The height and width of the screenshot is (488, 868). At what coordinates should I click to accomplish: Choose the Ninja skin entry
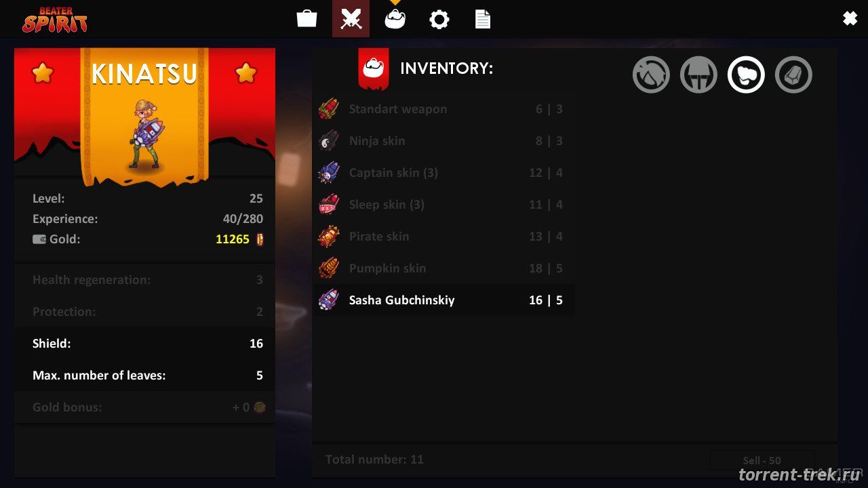coord(443,141)
